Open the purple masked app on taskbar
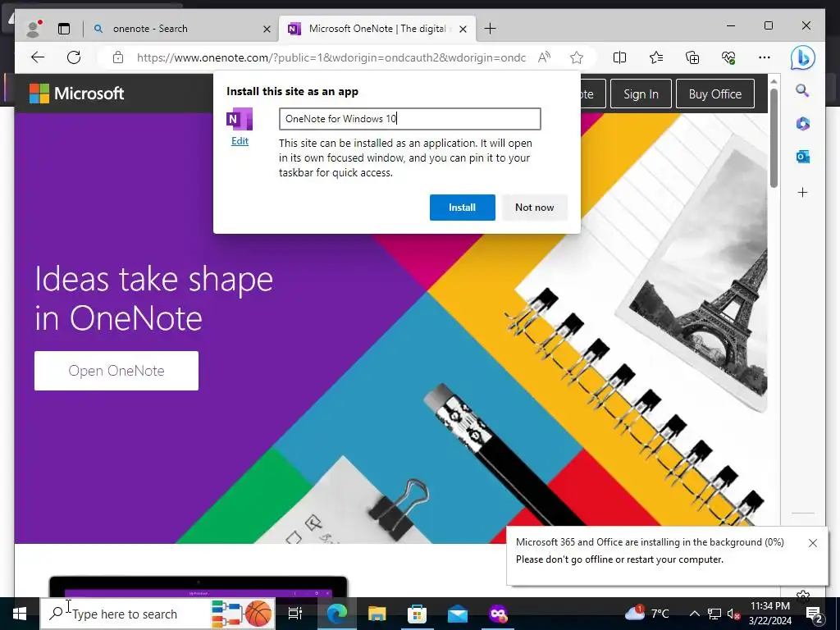This screenshot has width=840, height=630. (x=498, y=614)
